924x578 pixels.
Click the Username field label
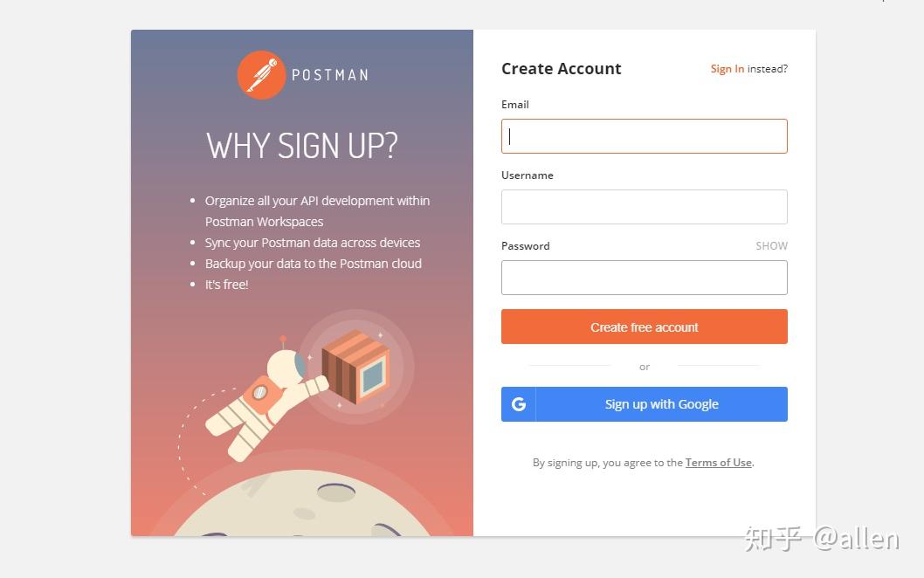pyautogui.click(x=528, y=175)
